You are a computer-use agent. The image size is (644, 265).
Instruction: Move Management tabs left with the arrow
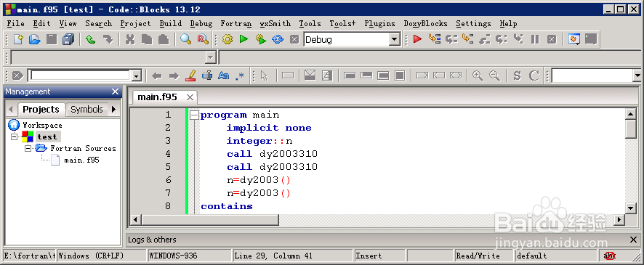point(11,110)
